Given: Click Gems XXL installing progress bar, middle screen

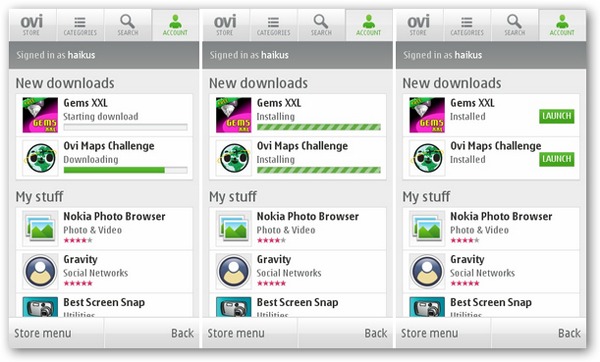Looking at the screenshot, I should tap(319, 127).
